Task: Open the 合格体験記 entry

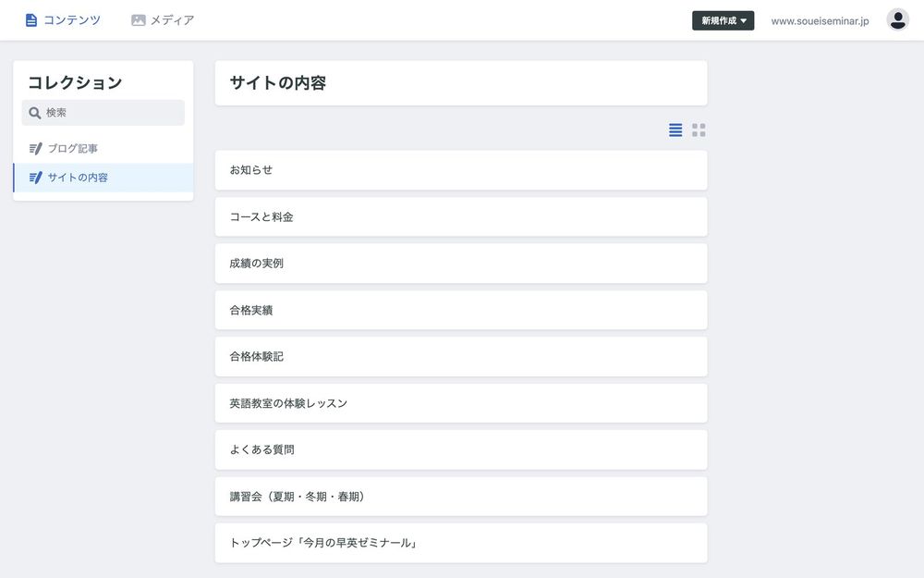Action: [x=461, y=356]
